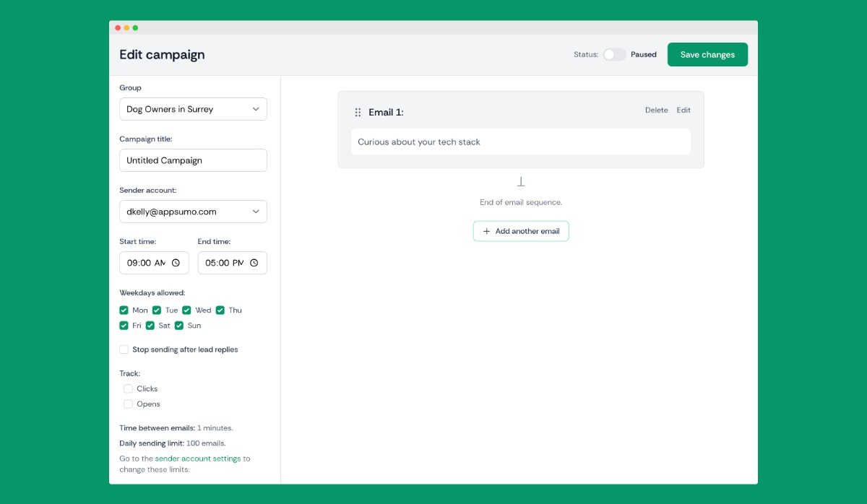The width and height of the screenshot is (867, 504).
Task: Enable Stop sending after lead replies
Action: tap(124, 349)
